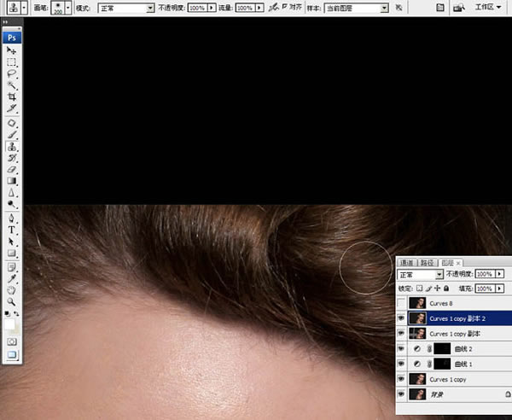Screen dimensions: 512x420
Task: Select the Eyedropper tool
Action: pos(11,279)
